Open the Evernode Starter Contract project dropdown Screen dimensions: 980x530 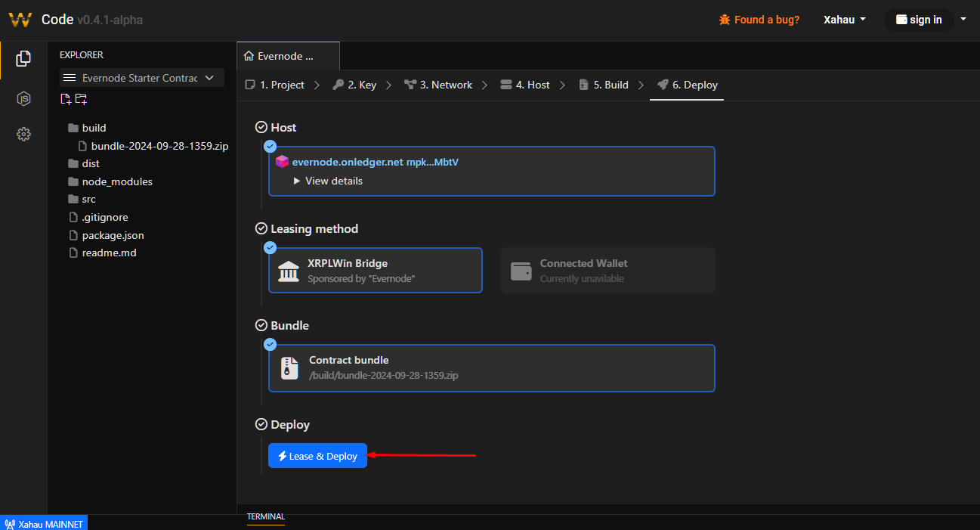pos(142,78)
